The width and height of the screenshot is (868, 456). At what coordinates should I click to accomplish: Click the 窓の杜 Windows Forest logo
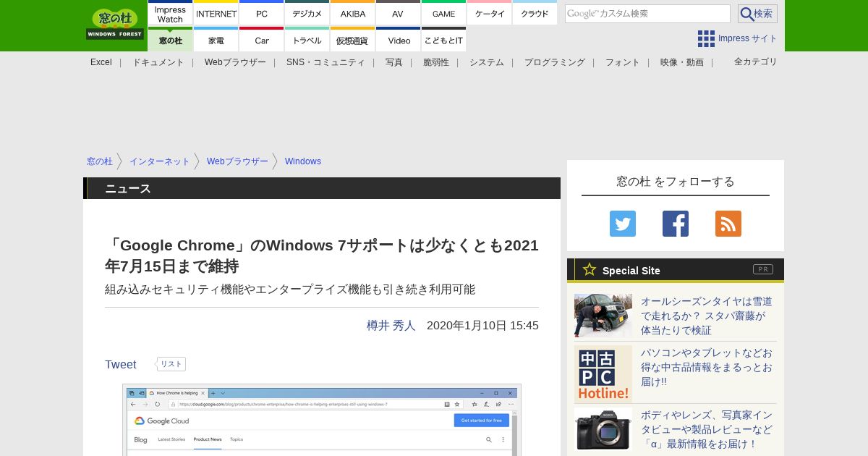[115, 24]
